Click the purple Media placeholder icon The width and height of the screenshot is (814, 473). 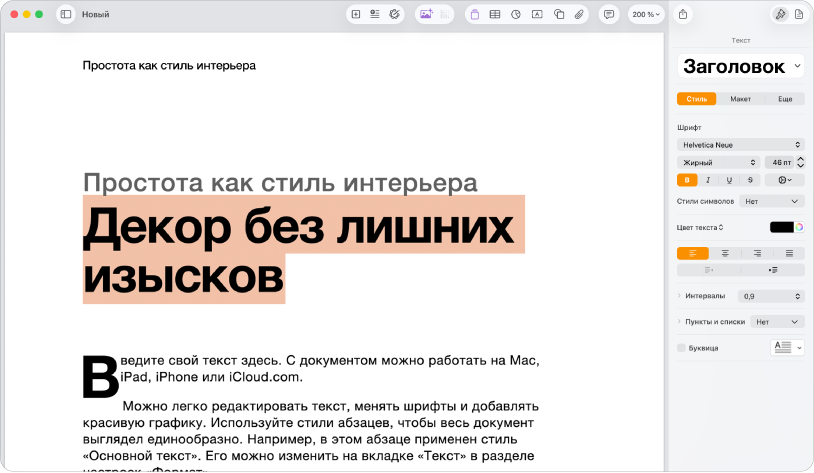click(x=474, y=15)
